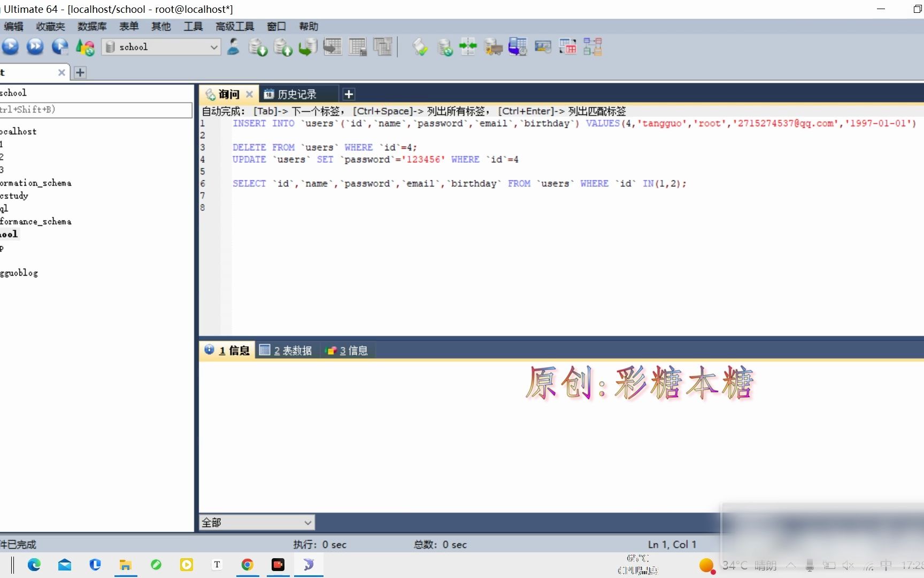Click the object browser filter field
Image resolution: width=924 pixels, height=578 pixels.
tap(96, 110)
